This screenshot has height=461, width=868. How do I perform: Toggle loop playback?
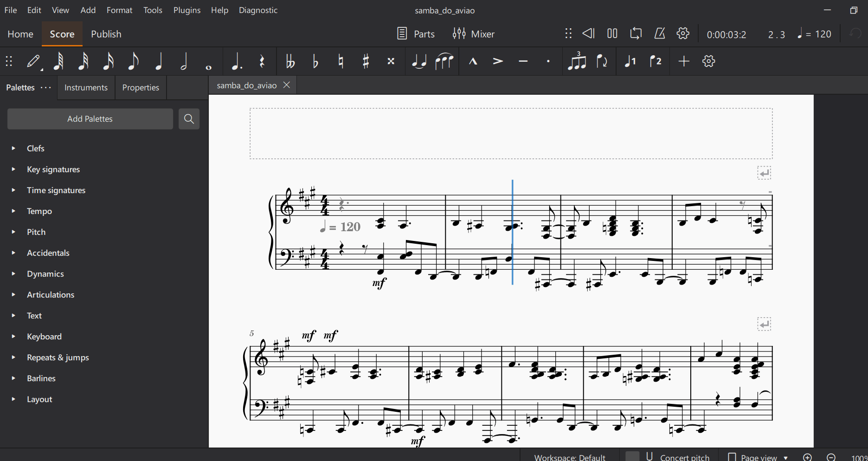point(636,33)
